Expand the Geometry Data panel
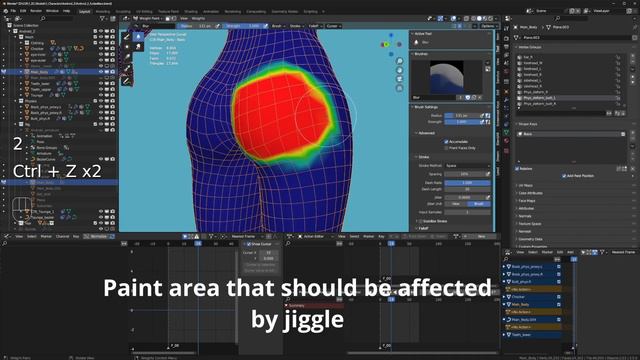Screen dimensions: 640x360 coord(530,239)
